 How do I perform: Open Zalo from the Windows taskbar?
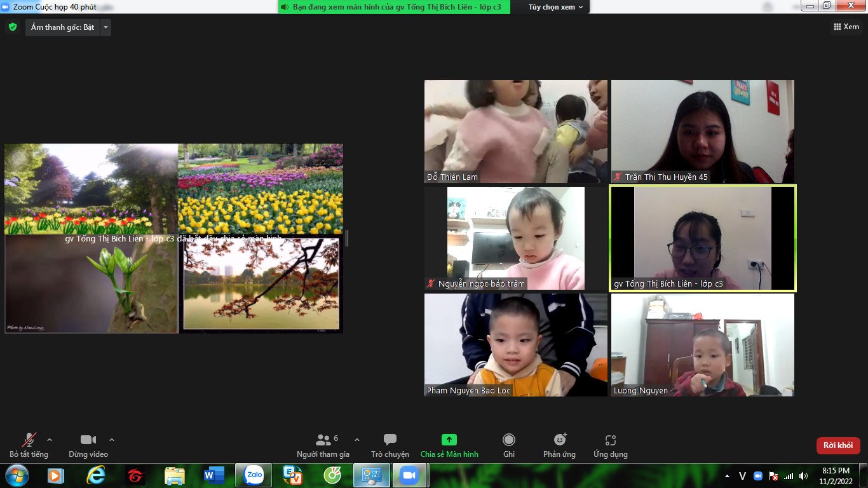click(x=254, y=475)
